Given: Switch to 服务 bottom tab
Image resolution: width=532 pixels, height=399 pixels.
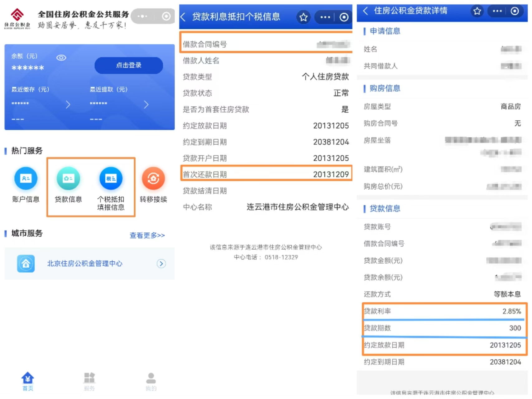Looking at the screenshot, I should pos(89,381).
